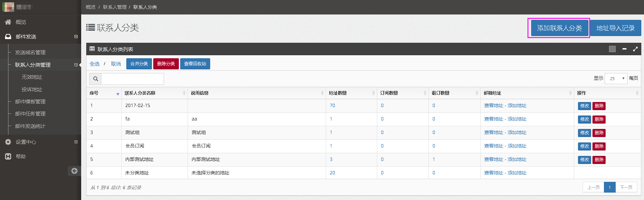Expand the 设置中心 menu section
Viewport: 644px width, 200px height.
point(76,142)
